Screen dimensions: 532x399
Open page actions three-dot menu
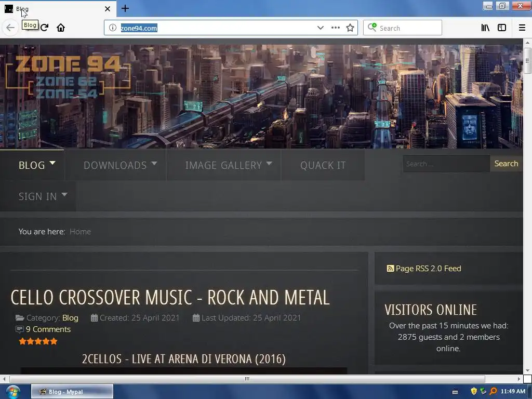pos(335,28)
